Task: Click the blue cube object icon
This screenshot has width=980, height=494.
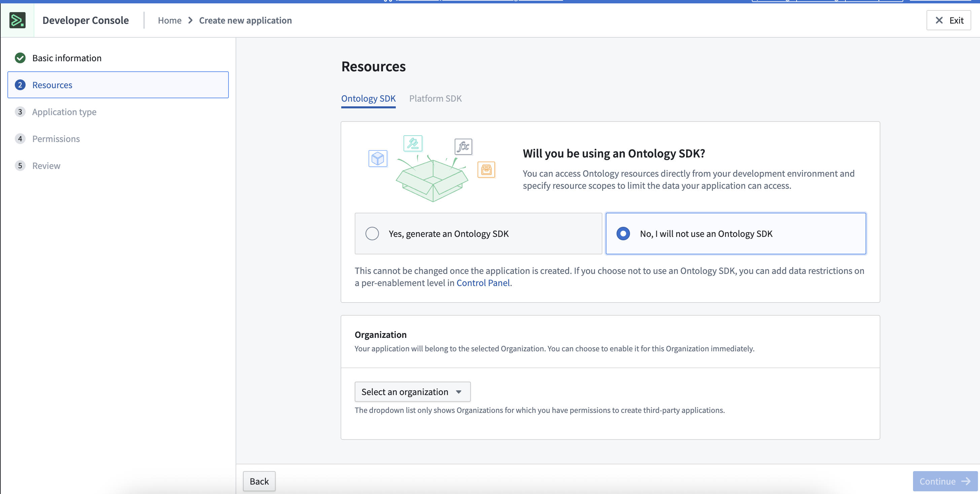Action: (x=378, y=158)
